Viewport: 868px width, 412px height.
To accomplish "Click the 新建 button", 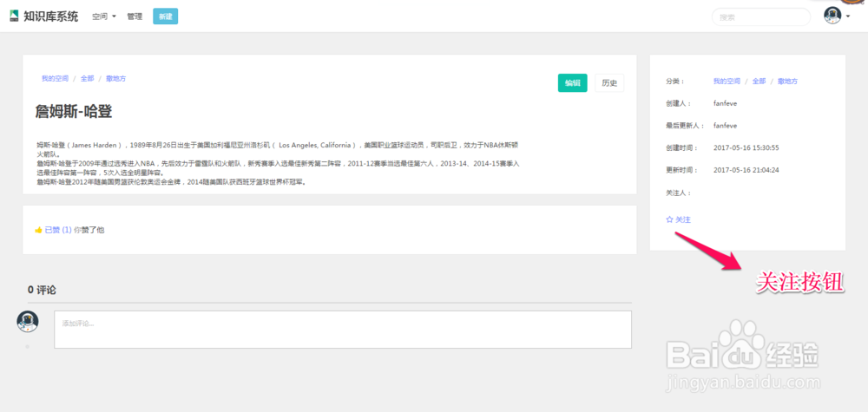I will pyautogui.click(x=165, y=16).
